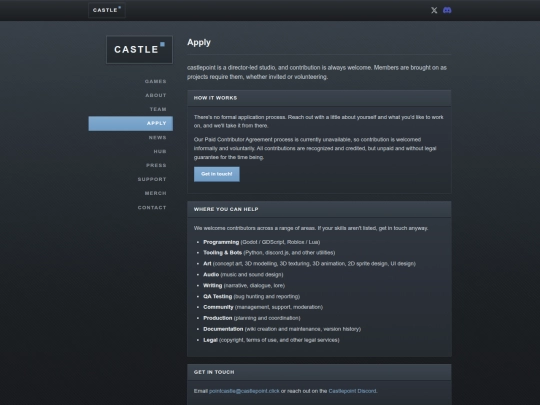Click the Community list entry
The image size is (540, 405).
tap(263, 307)
